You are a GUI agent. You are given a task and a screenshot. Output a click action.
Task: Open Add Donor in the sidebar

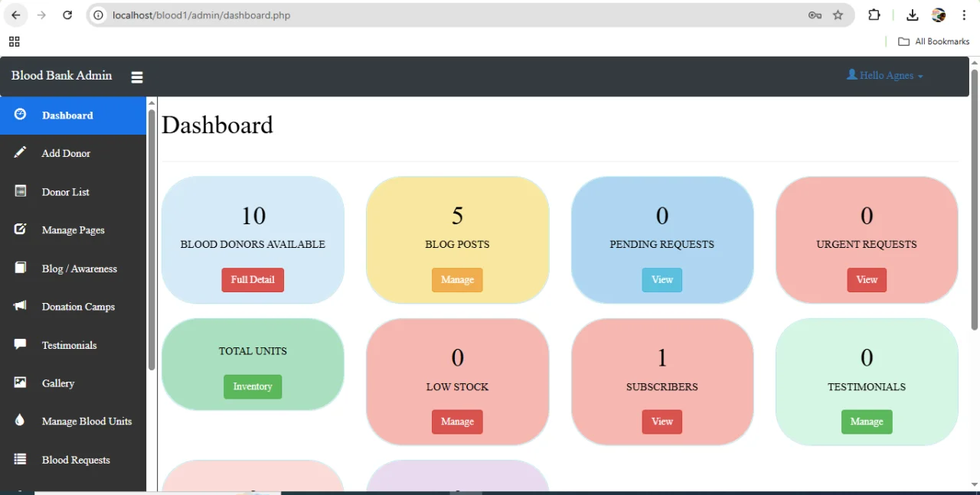73,154
